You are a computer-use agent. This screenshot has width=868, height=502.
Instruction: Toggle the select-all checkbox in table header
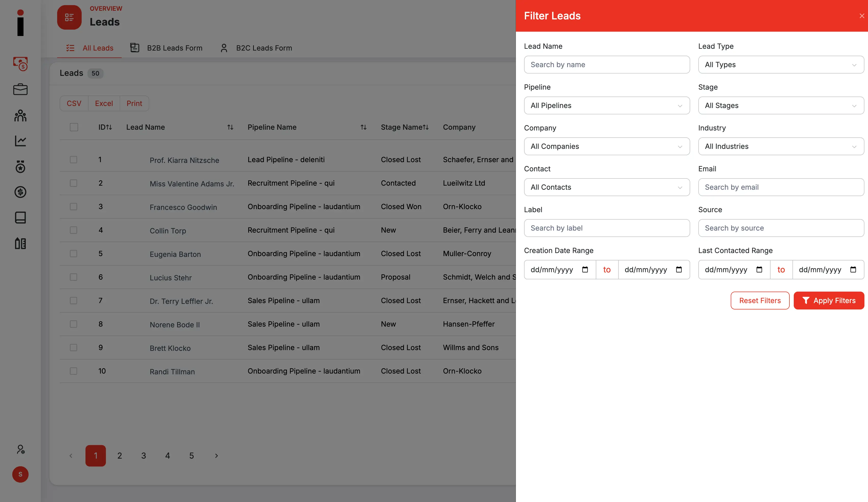tap(74, 127)
